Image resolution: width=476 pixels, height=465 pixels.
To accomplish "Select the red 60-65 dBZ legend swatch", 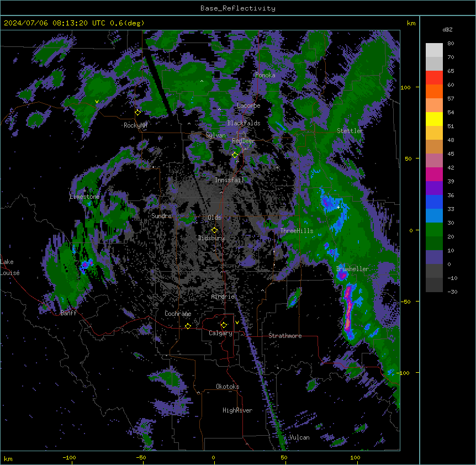I will 434,78.
